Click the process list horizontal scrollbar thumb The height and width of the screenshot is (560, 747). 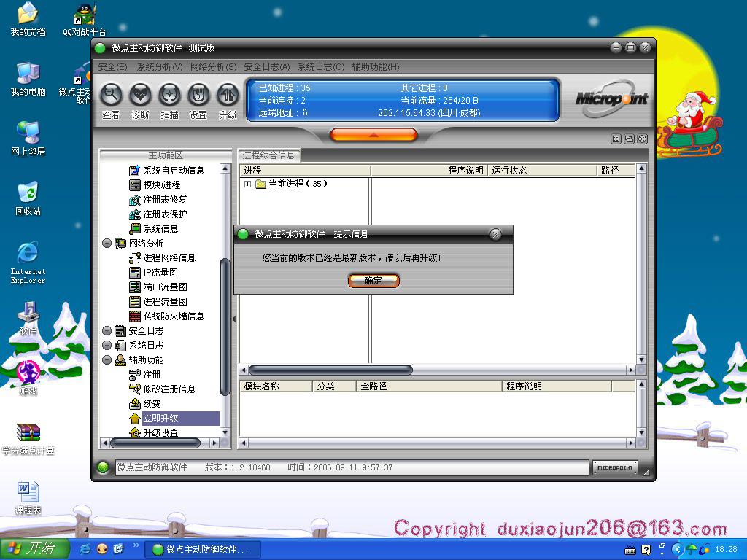tap(330, 370)
